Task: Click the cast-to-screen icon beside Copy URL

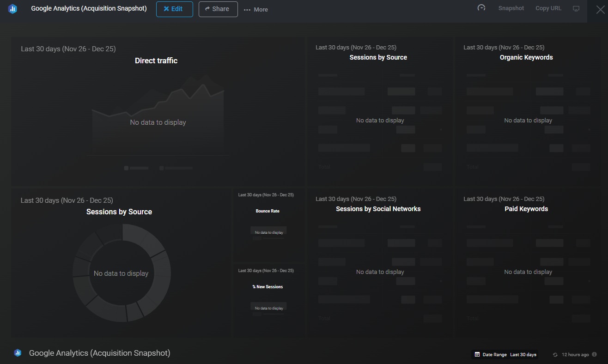Action: (576, 8)
